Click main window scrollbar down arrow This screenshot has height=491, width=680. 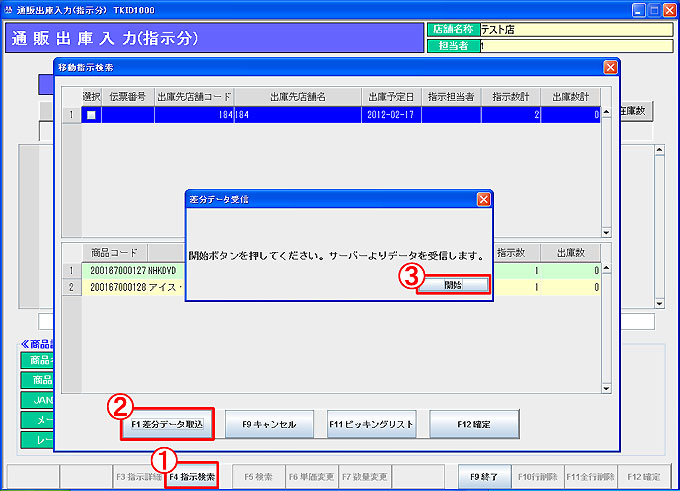(x=660, y=304)
